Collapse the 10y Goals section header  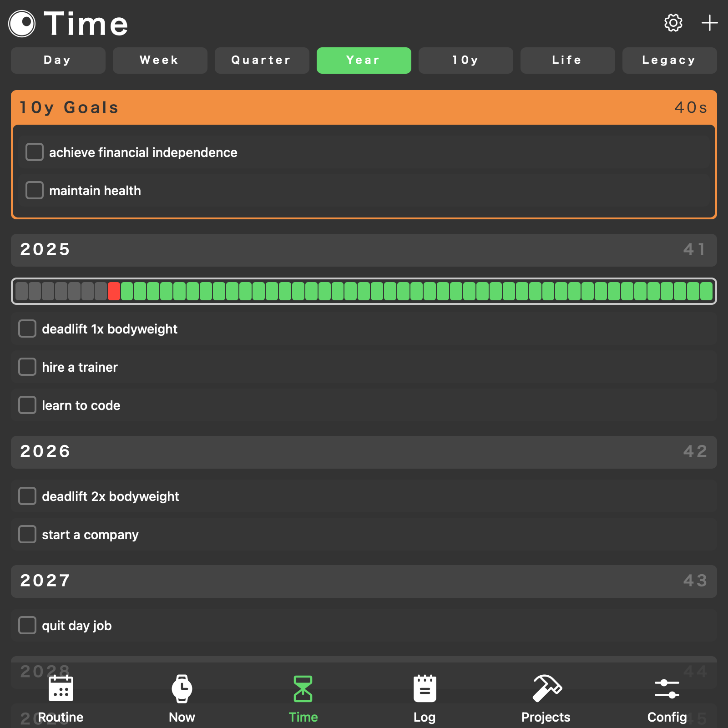tap(364, 108)
